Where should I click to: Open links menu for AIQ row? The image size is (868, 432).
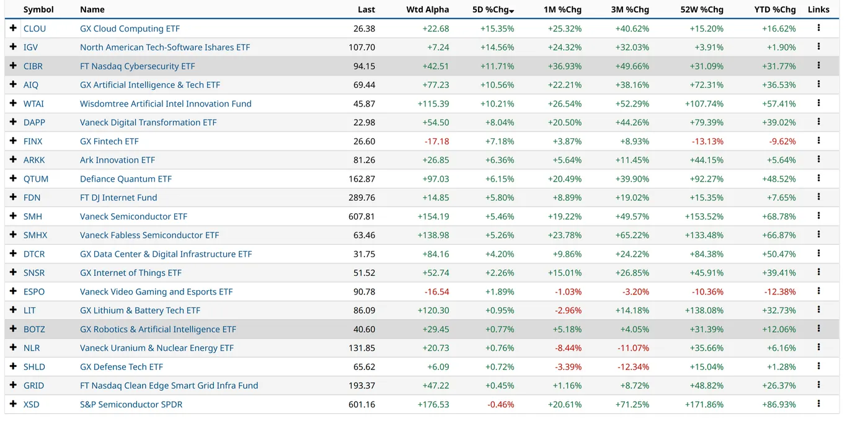tap(818, 84)
